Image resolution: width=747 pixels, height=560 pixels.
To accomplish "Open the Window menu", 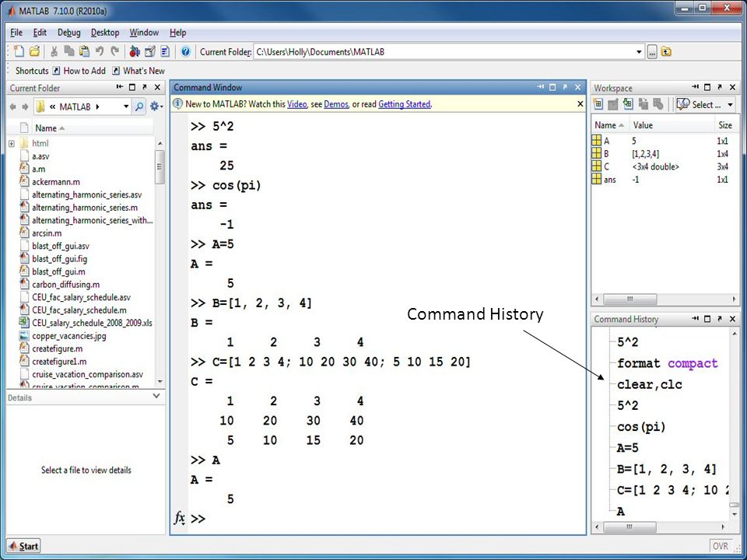I will pyautogui.click(x=144, y=33).
